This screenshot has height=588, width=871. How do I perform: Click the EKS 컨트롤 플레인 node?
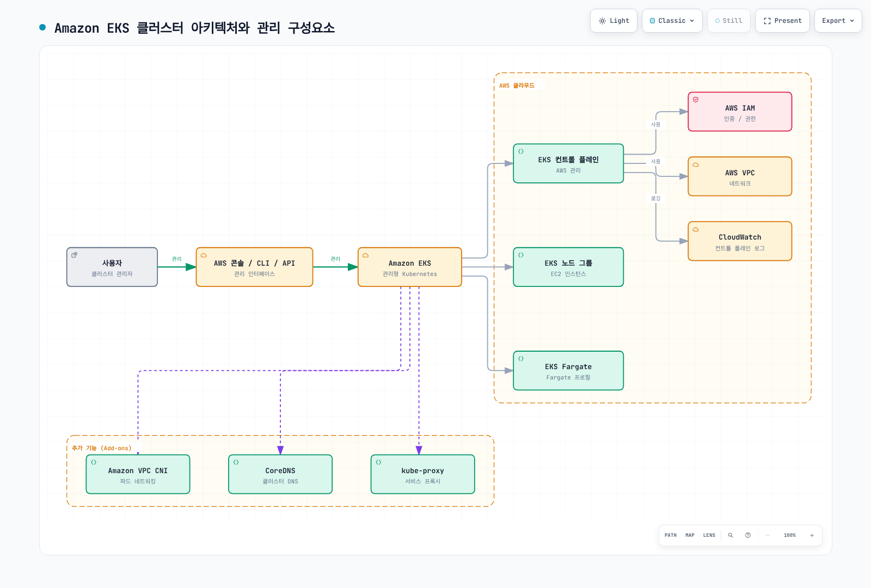click(x=568, y=163)
